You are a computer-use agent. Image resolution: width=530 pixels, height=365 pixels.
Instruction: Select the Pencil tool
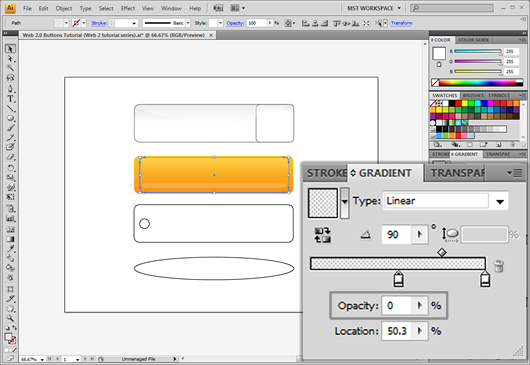click(x=10, y=137)
